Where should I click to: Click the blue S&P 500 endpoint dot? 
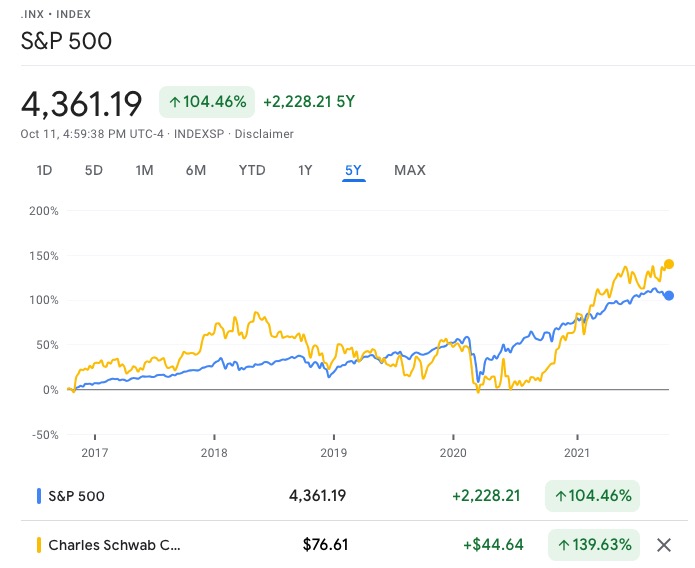tap(669, 295)
